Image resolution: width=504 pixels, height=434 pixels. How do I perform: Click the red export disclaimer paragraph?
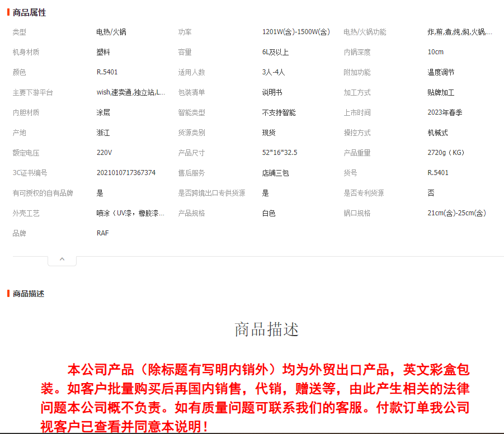pyautogui.click(x=255, y=398)
